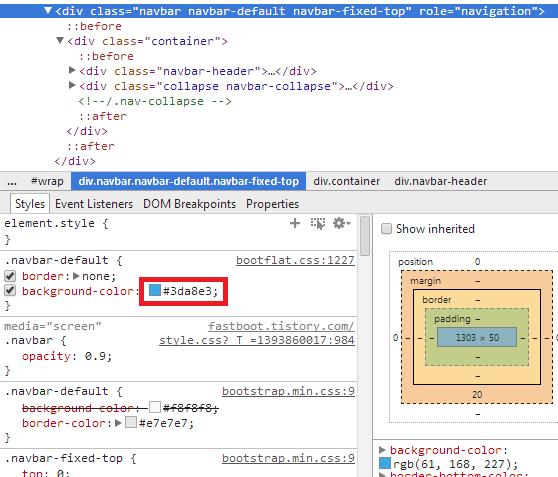Click the #f8f8f8 overridden color swatch
Screen dimensions: 558x477
pos(155,407)
